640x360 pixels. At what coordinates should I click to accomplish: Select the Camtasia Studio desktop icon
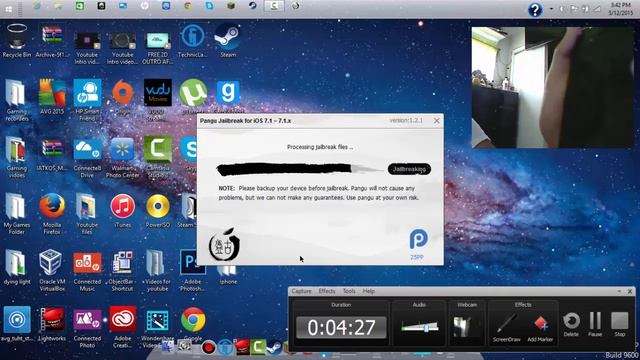point(158,158)
